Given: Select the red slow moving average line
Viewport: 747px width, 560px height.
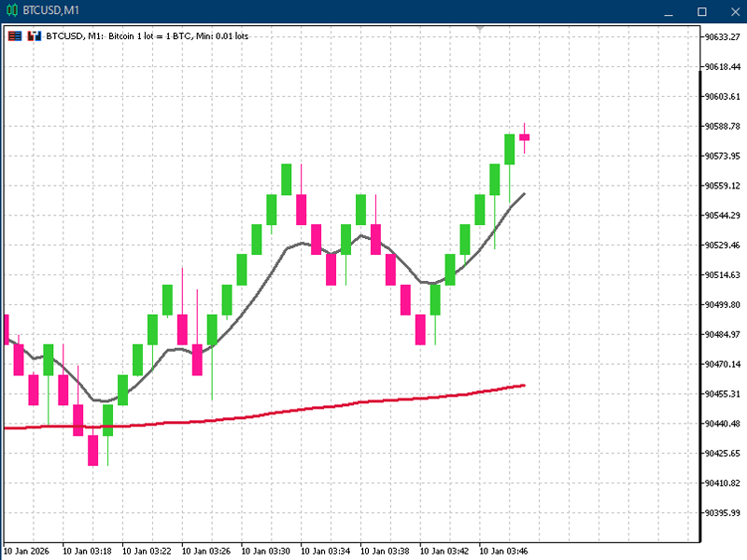Looking at the screenshot, I should [280, 413].
